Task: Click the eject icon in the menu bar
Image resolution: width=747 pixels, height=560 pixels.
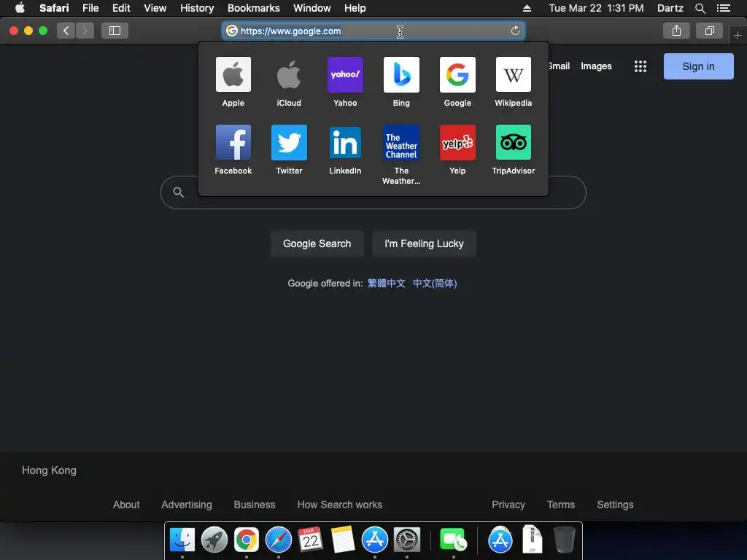Action: point(527,8)
